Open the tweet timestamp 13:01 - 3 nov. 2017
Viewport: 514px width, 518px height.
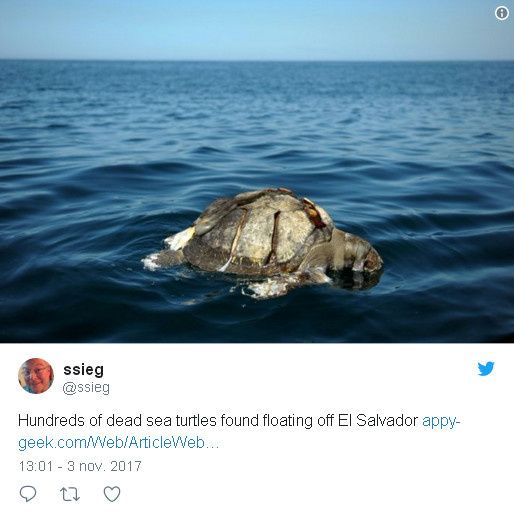click(x=80, y=466)
